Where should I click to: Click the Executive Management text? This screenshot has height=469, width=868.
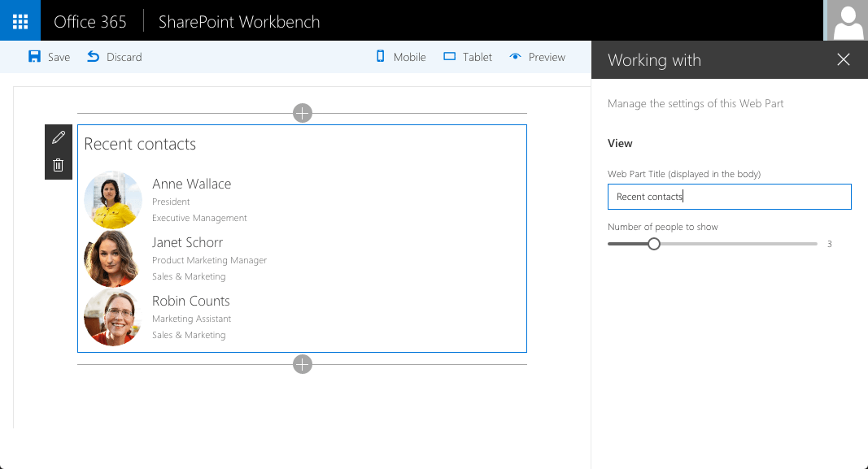(199, 218)
